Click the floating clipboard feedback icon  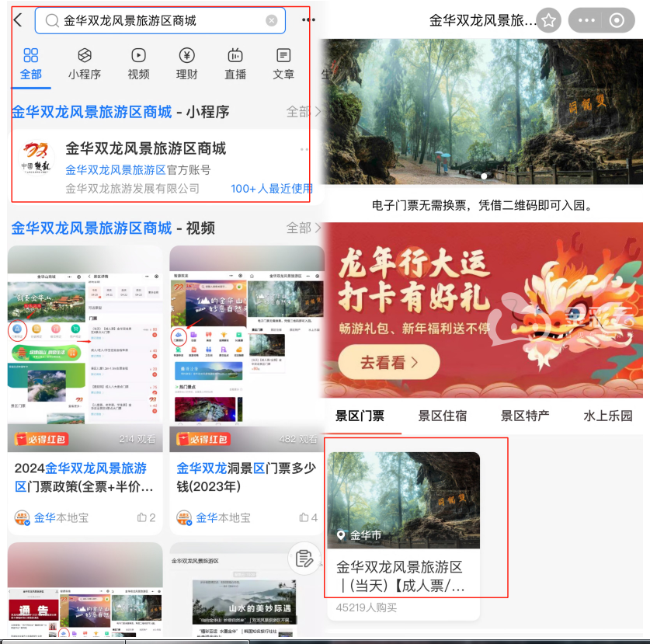pyautogui.click(x=304, y=559)
